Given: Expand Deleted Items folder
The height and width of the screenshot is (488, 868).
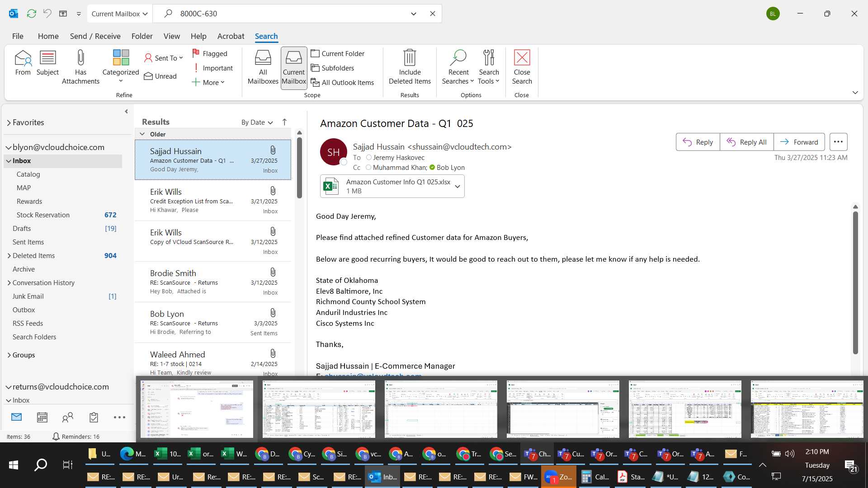Looking at the screenshot, I should coord(9,255).
